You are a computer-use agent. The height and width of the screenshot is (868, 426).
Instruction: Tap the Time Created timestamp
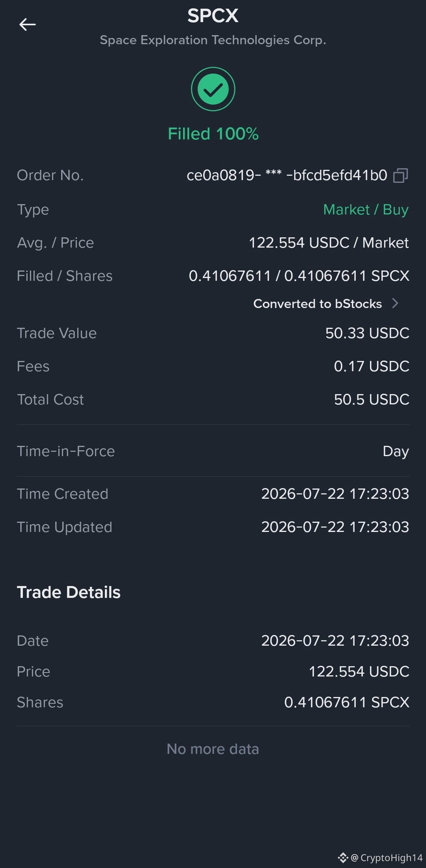335,494
